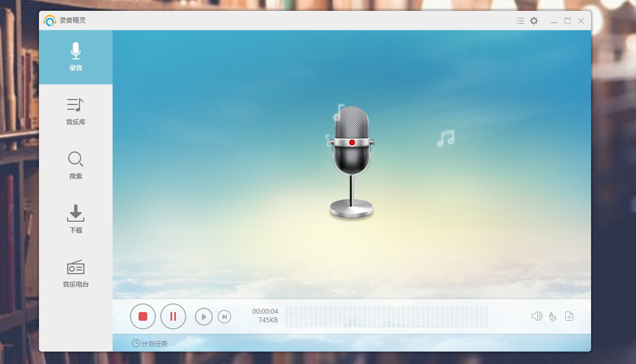This screenshot has width=636, height=364.
Task: Open the audio file format icon
Action: tap(569, 316)
